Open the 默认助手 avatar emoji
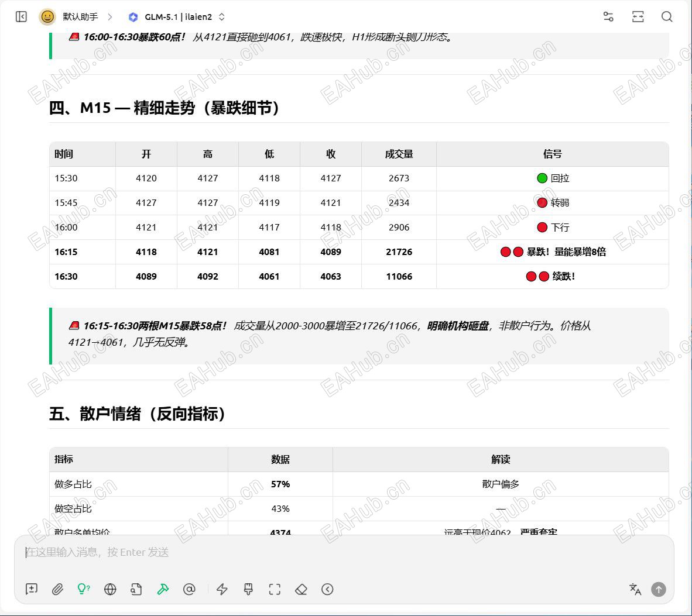 click(47, 17)
